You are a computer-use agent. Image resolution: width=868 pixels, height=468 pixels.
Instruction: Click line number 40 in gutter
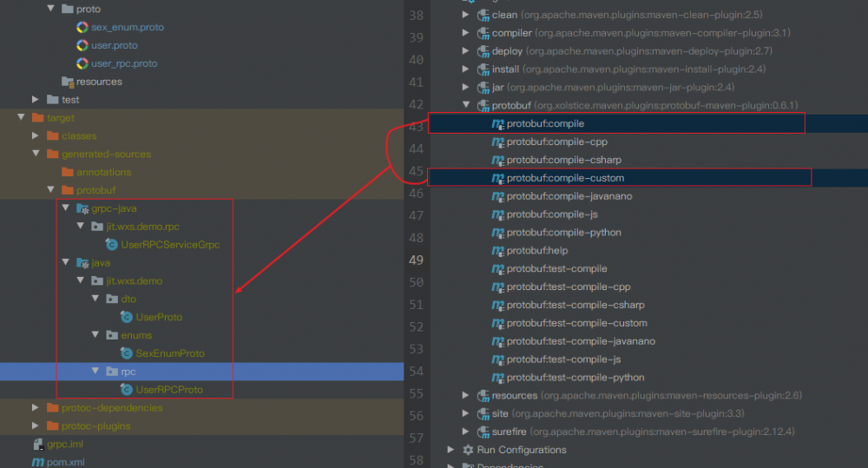[x=416, y=60]
